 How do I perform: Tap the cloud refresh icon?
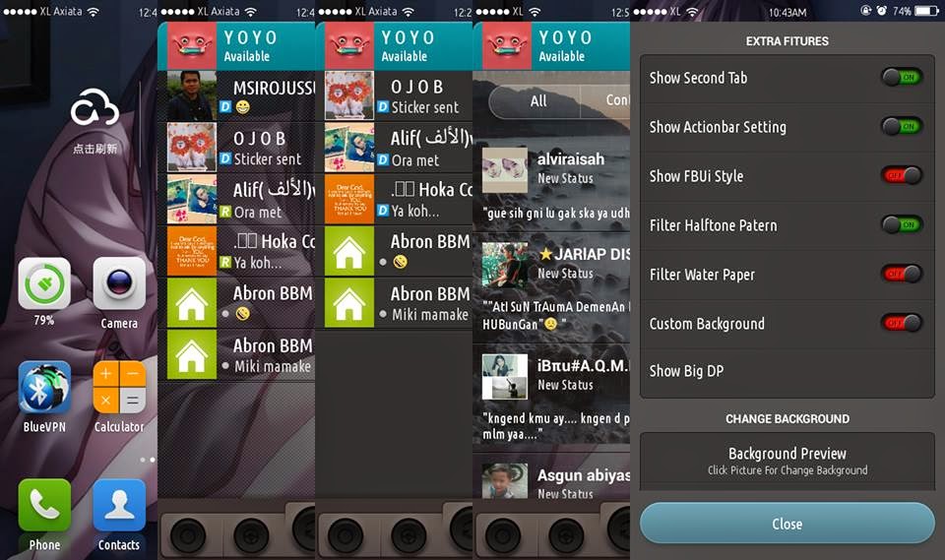coord(94,108)
